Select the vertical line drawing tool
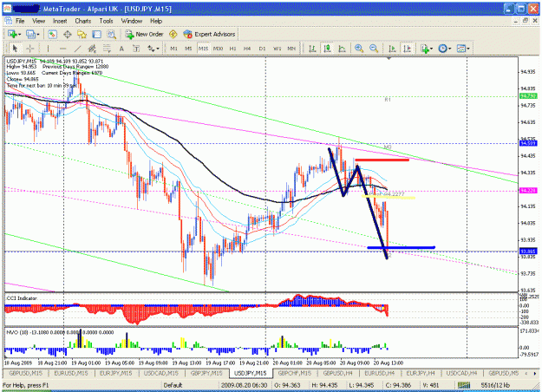The image size is (542, 392). click(x=48, y=49)
